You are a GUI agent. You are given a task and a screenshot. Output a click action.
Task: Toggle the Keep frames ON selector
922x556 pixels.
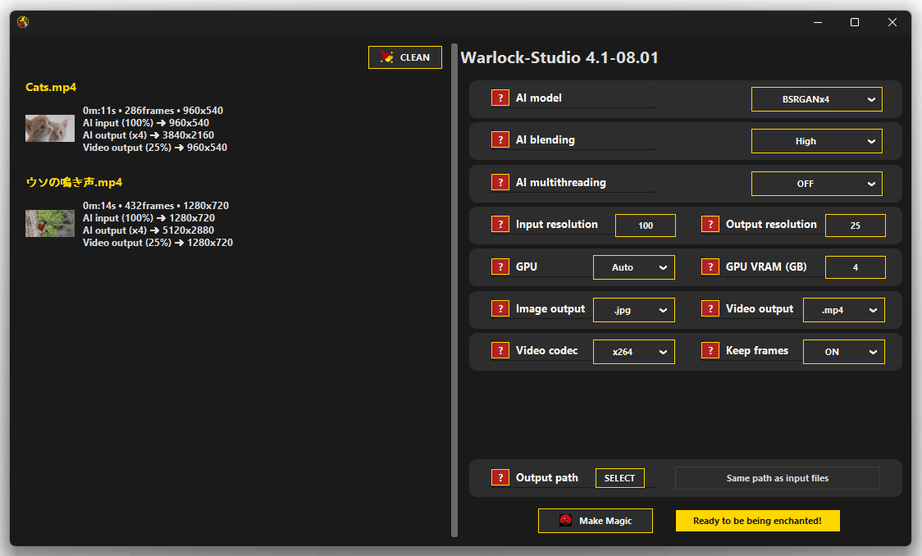point(843,352)
